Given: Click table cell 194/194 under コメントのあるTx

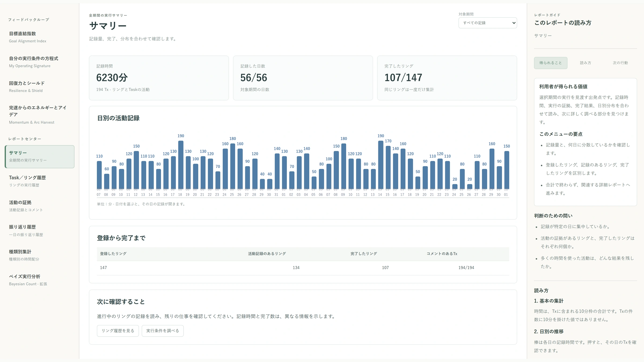Looking at the screenshot, I should click(x=466, y=268).
